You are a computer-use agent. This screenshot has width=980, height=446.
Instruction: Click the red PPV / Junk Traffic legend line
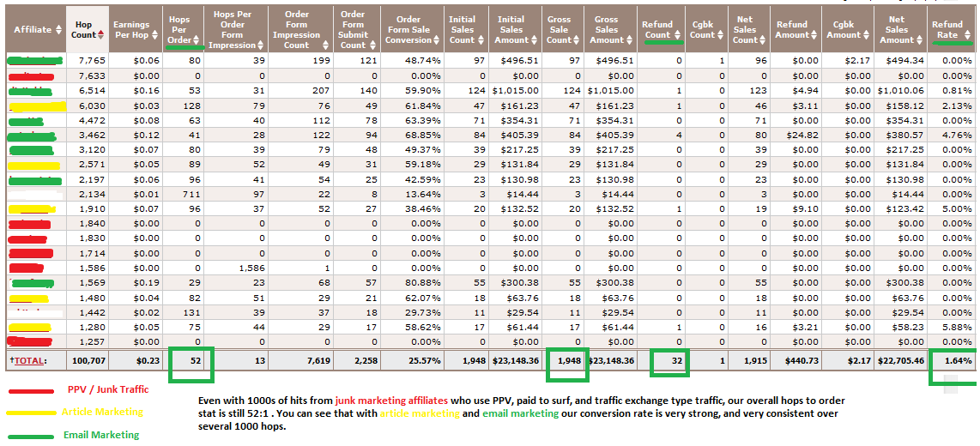(x=33, y=390)
